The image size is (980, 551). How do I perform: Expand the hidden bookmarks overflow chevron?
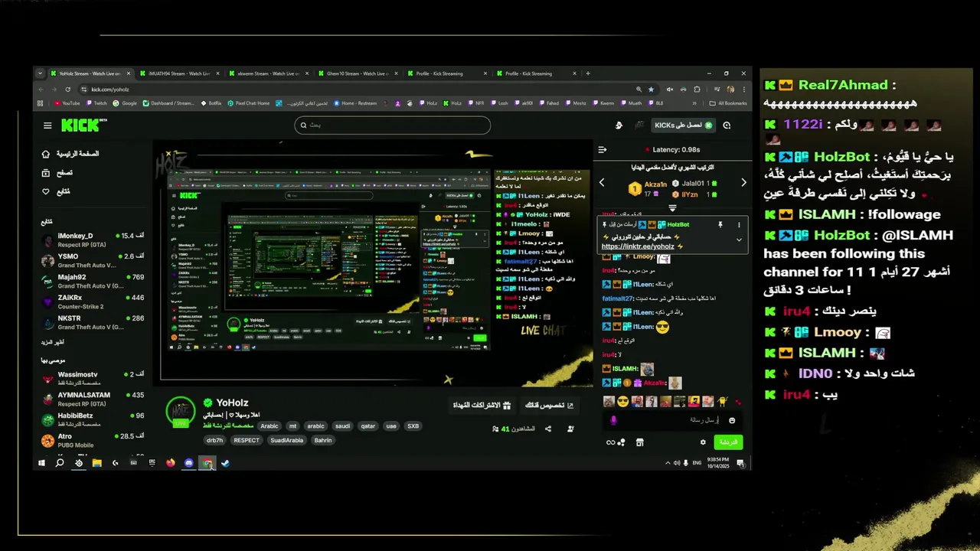point(694,103)
